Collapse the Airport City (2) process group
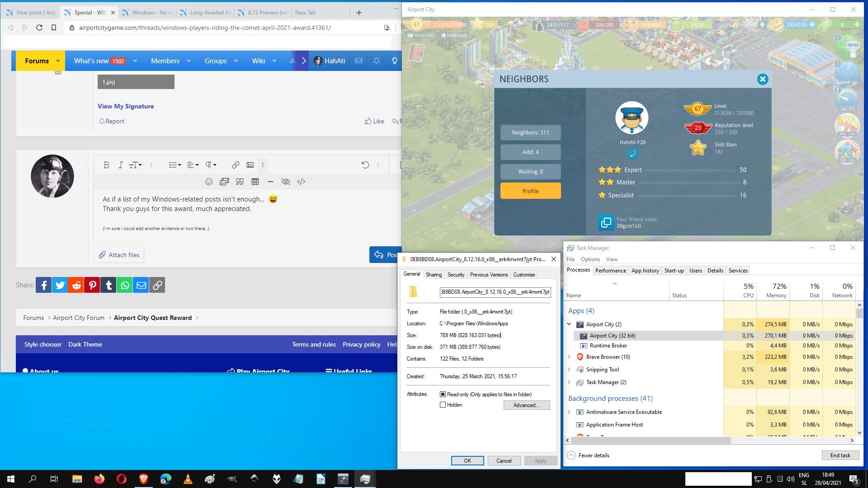868x488 pixels. tap(569, 324)
